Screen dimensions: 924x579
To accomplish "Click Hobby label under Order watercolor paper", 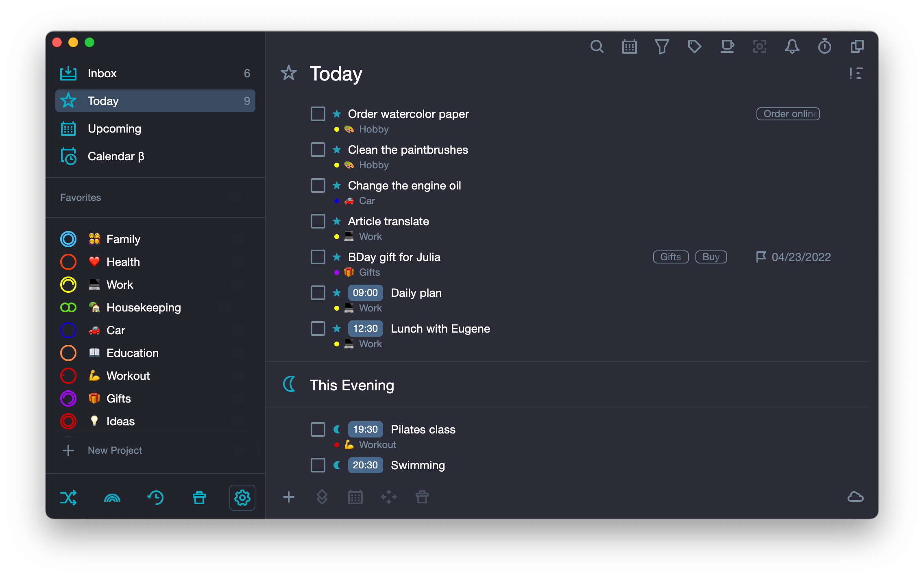I will click(374, 129).
